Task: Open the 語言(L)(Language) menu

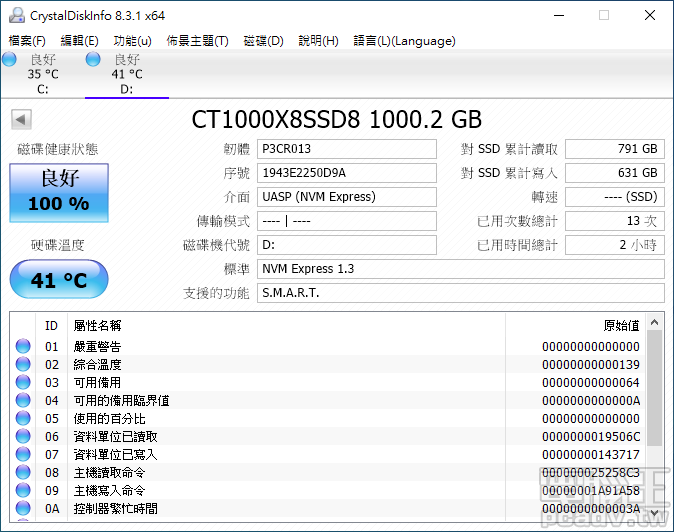Action: [x=404, y=41]
